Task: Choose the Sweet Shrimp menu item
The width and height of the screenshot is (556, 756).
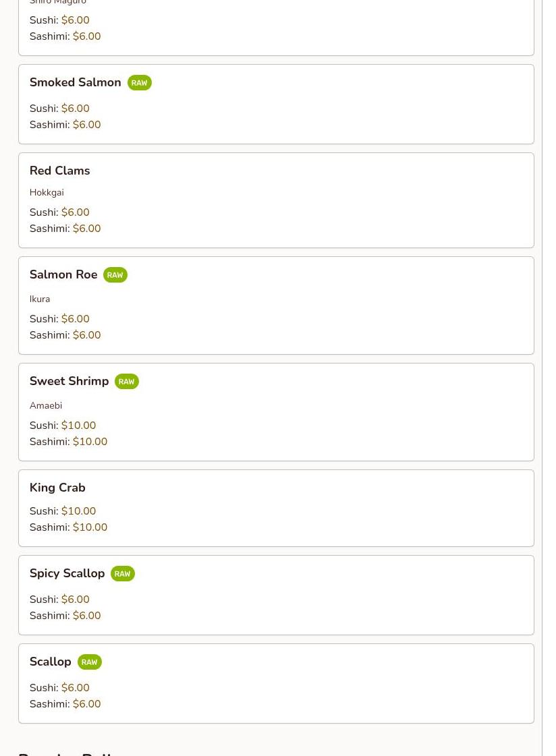Action: coord(69,381)
